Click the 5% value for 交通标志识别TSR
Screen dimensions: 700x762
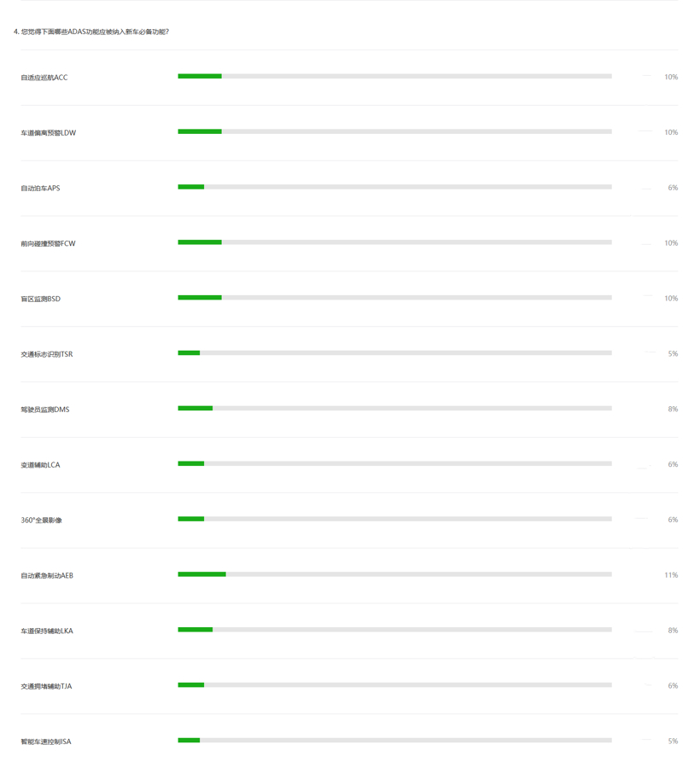pos(673,354)
